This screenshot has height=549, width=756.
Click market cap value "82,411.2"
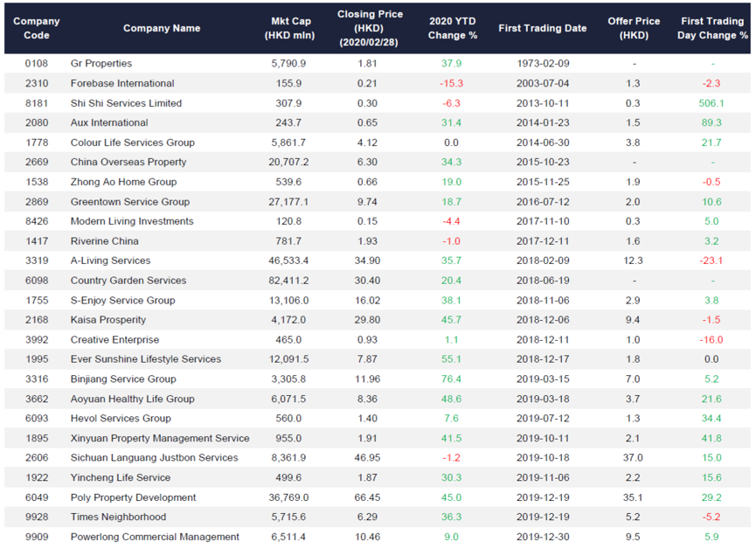[x=288, y=281]
